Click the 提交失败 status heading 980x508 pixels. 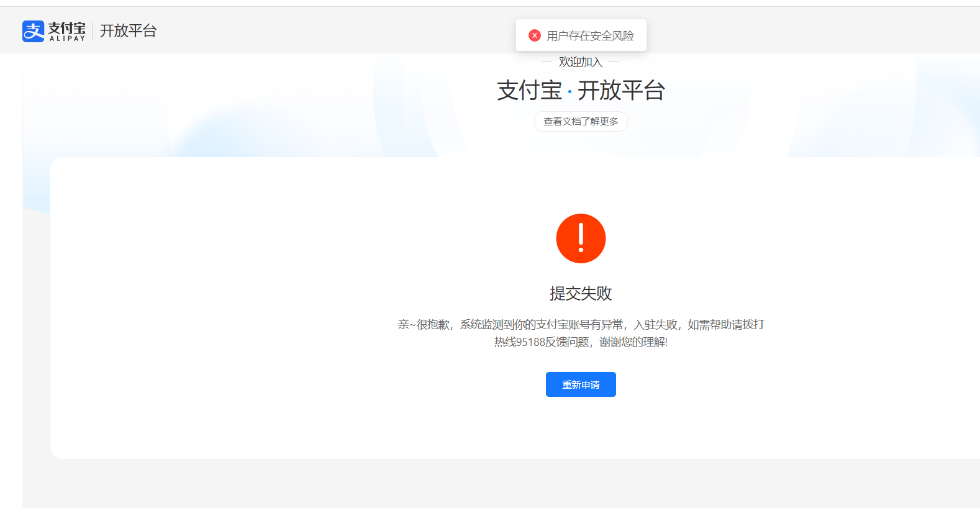tap(581, 293)
